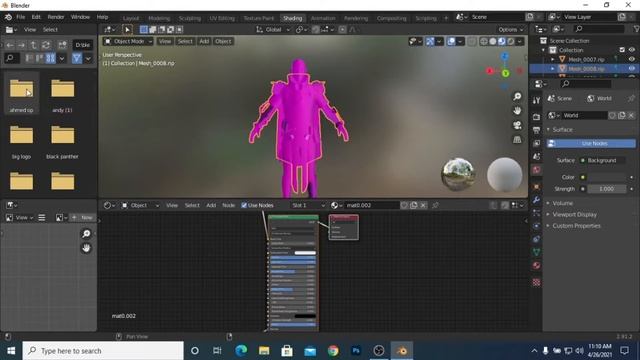Switch viewport to solid shading
Image resolution: width=640 pixels, height=360 pixels.
point(493,41)
